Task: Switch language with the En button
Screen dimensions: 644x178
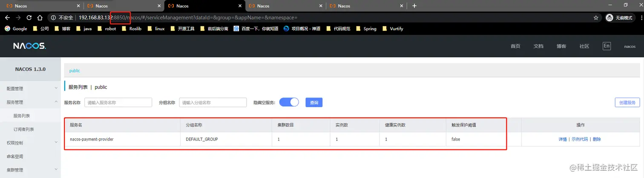Action: click(607, 46)
